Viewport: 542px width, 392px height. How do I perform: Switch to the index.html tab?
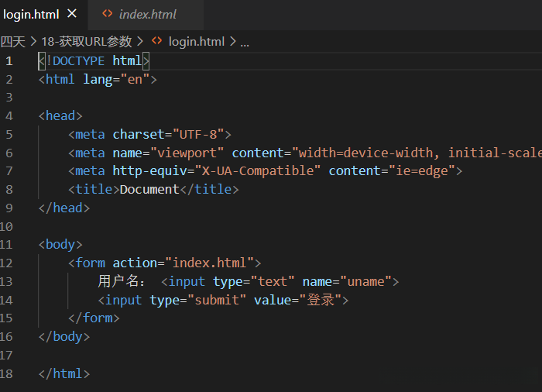tap(147, 14)
